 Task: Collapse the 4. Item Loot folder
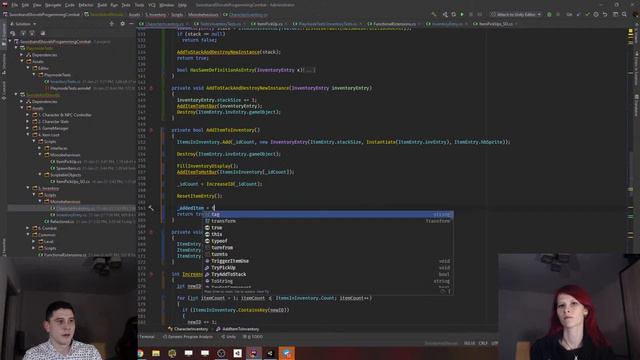pyautogui.click(x=28, y=135)
